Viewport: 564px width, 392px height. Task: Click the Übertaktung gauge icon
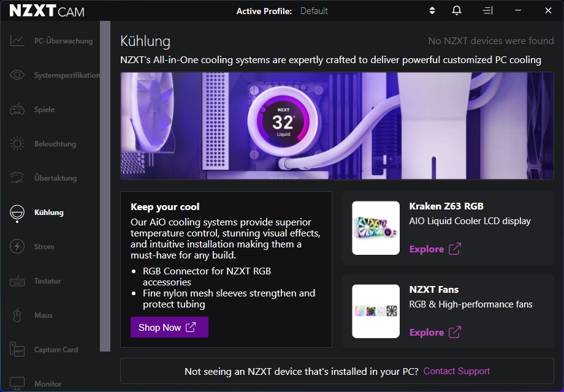click(x=17, y=178)
